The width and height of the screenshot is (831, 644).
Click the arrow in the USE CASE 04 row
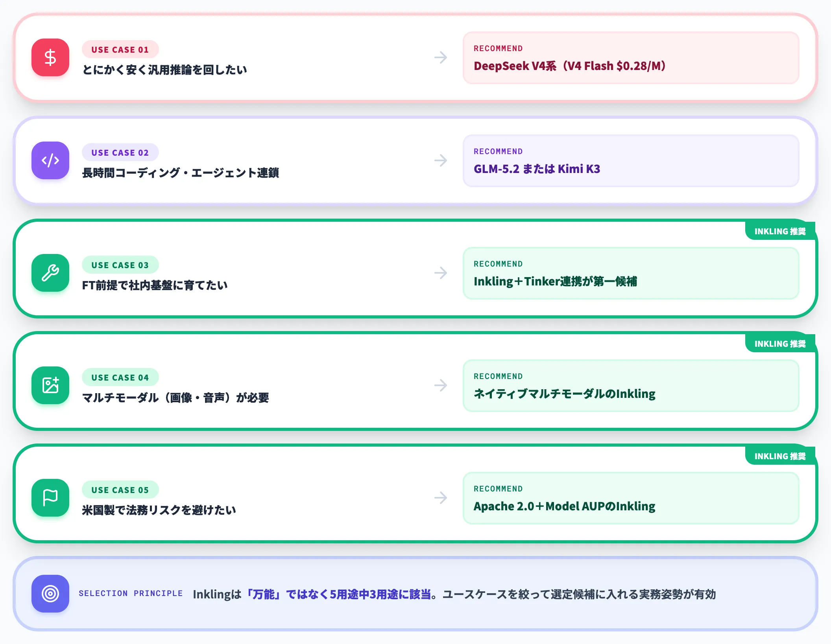tap(441, 385)
